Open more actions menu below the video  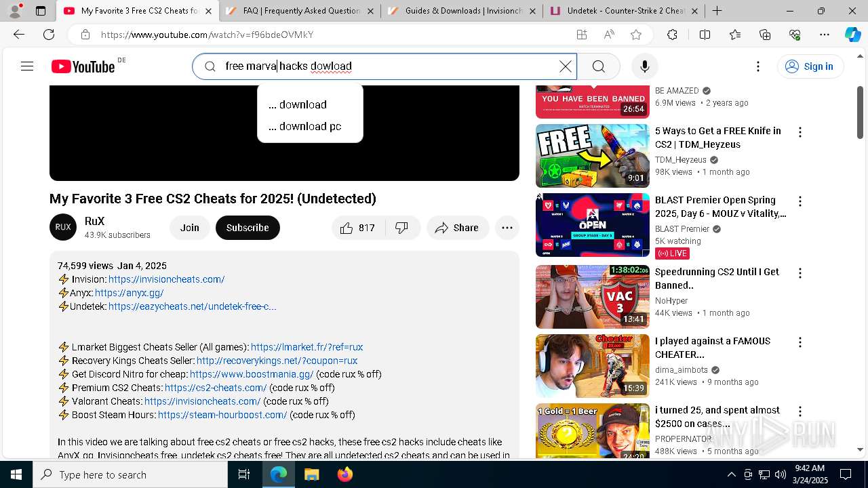pos(507,228)
